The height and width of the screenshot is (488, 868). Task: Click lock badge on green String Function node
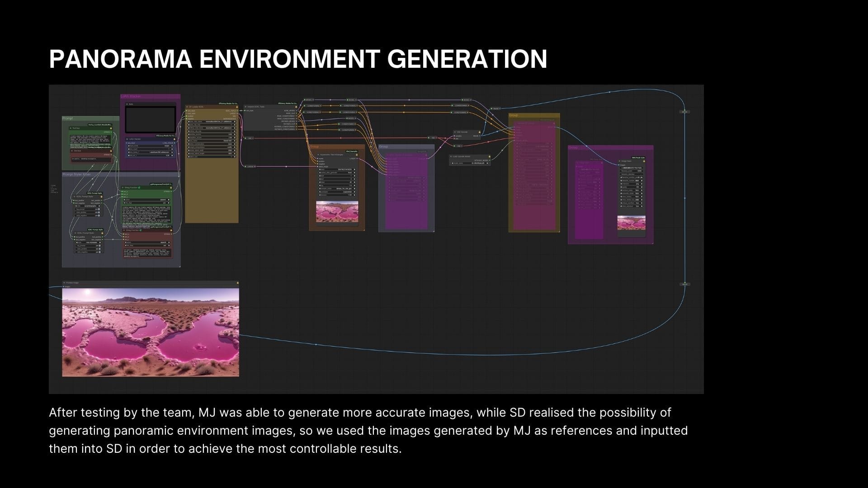coord(171,188)
